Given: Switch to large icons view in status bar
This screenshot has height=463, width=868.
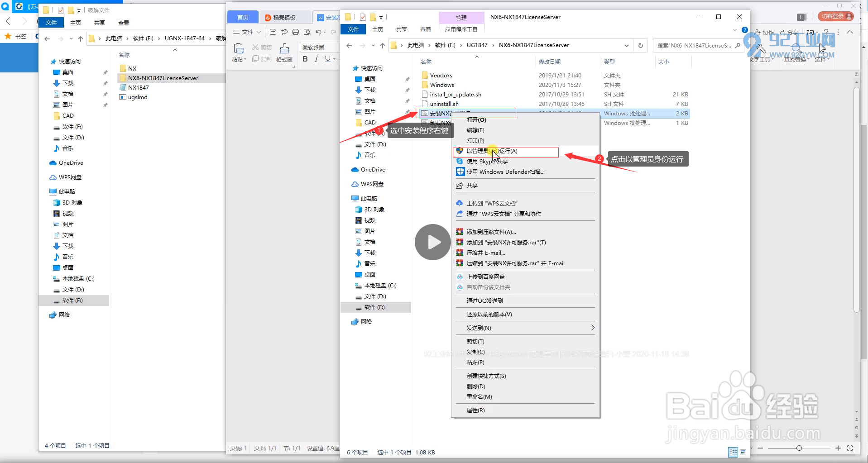Looking at the screenshot, I should point(743,452).
